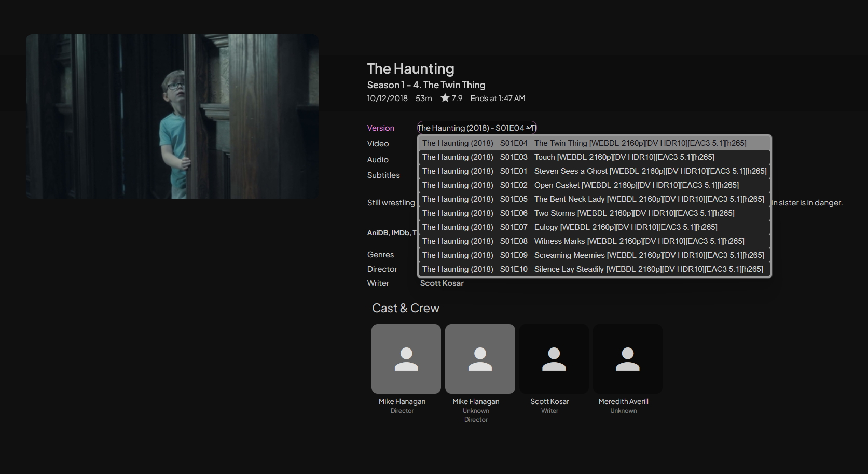
Task: Open Scott Kosar Writer person icon
Action: pyautogui.click(x=554, y=359)
